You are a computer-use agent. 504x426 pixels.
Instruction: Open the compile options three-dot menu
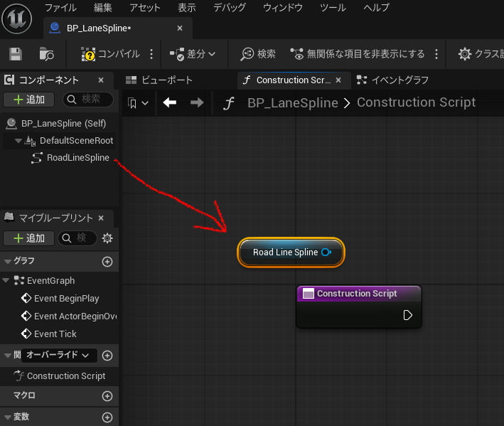[x=151, y=54]
